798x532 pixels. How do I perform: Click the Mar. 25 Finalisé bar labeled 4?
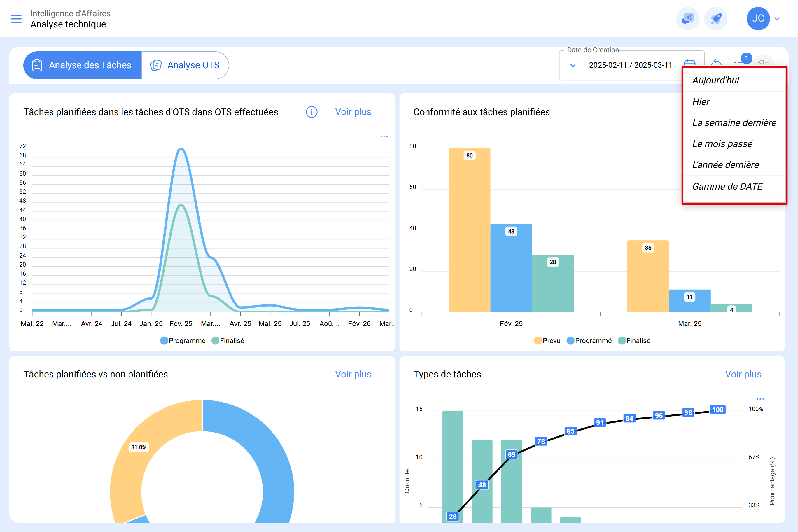[731, 308]
